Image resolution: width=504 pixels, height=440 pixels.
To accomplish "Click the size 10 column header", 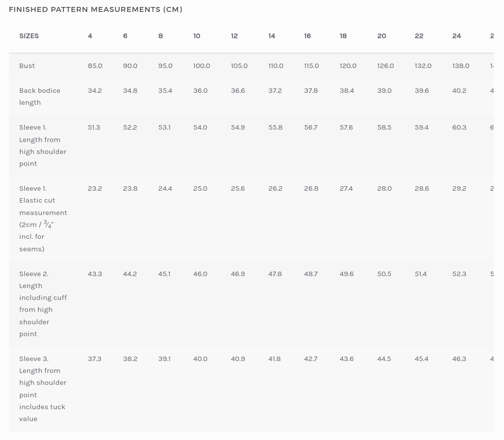I will pyautogui.click(x=196, y=36).
